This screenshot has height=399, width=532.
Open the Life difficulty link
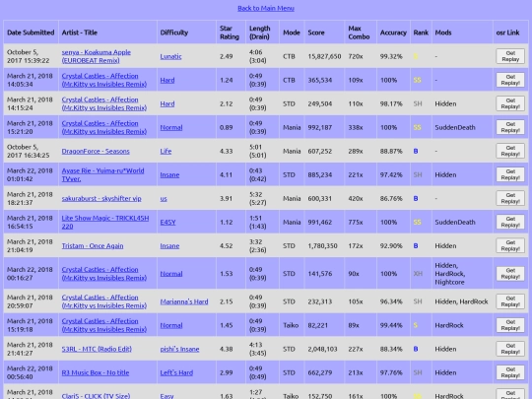166,152
